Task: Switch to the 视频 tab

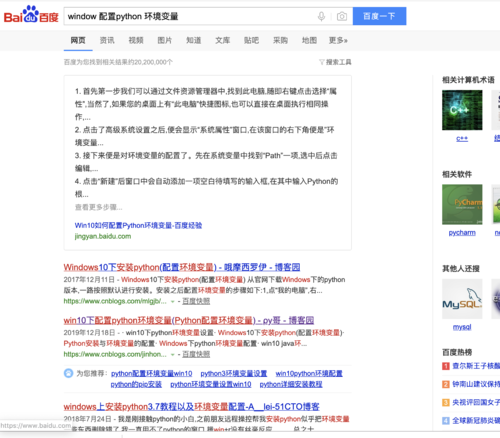Action: [136, 40]
